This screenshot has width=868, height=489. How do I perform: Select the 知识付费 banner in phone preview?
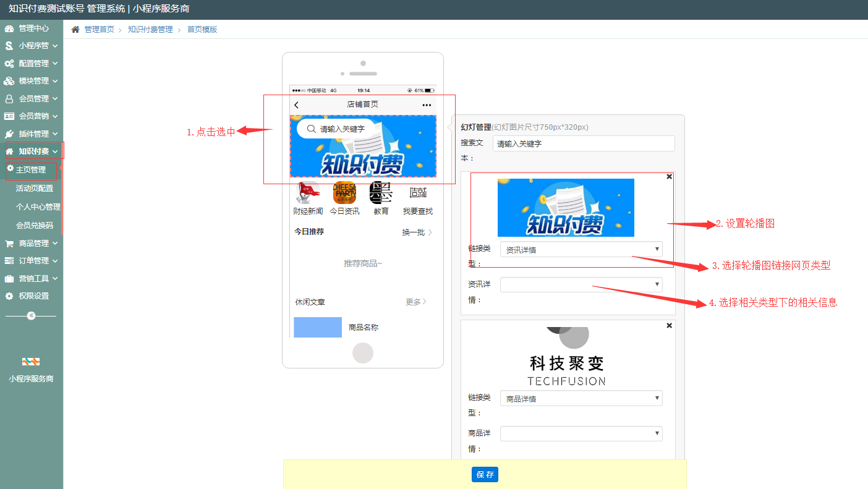(363, 146)
